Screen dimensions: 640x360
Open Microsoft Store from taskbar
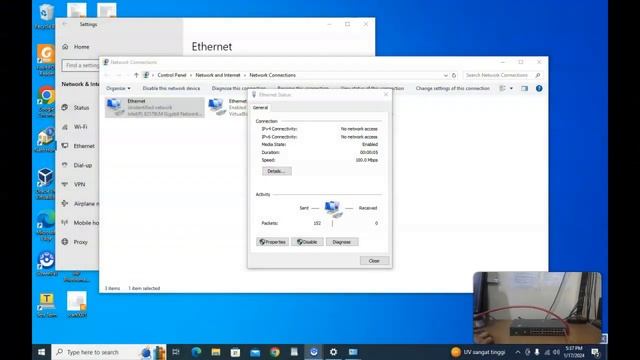tap(236, 352)
